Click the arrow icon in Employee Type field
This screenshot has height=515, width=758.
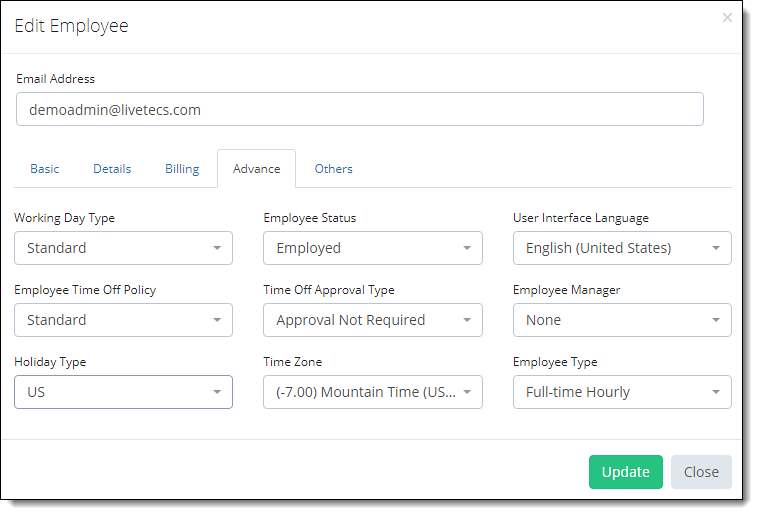click(x=716, y=392)
